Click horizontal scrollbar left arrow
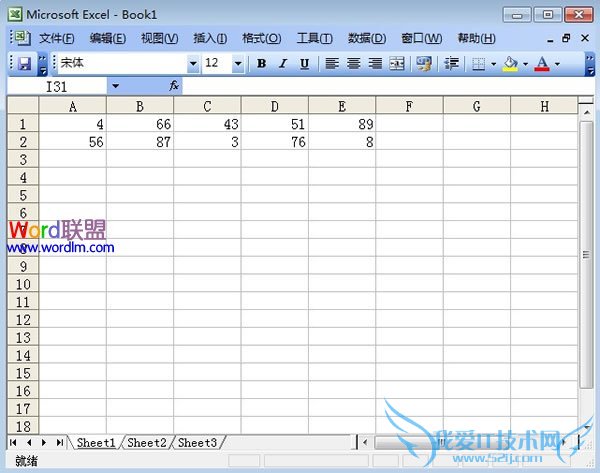 pyautogui.click(x=365, y=443)
